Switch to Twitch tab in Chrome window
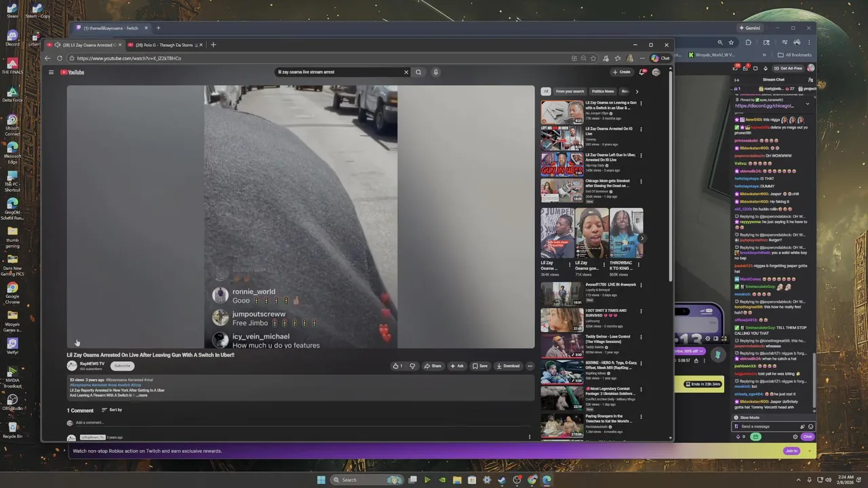Viewport: 868px width, 488px height. click(x=111, y=28)
